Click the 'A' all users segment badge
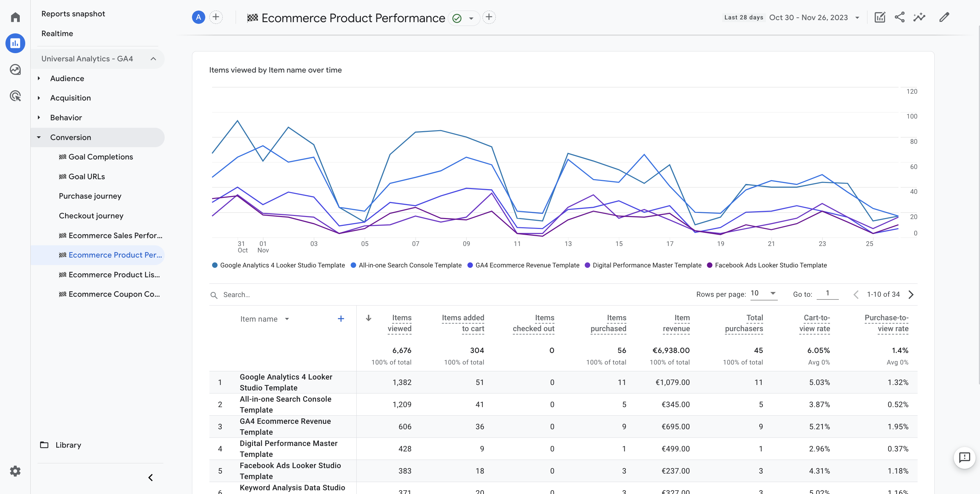The height and width of the screenshot is (494, 980). point(198,17)
